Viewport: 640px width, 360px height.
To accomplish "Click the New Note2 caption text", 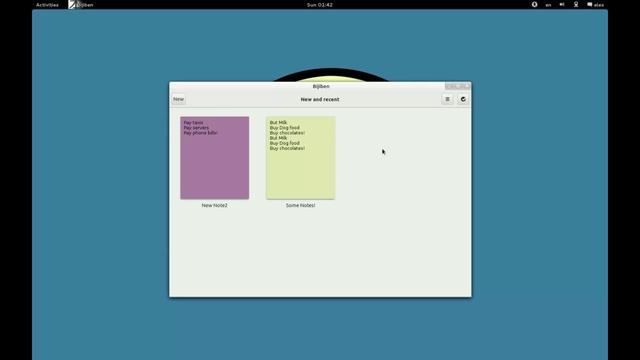I will 215,205.
